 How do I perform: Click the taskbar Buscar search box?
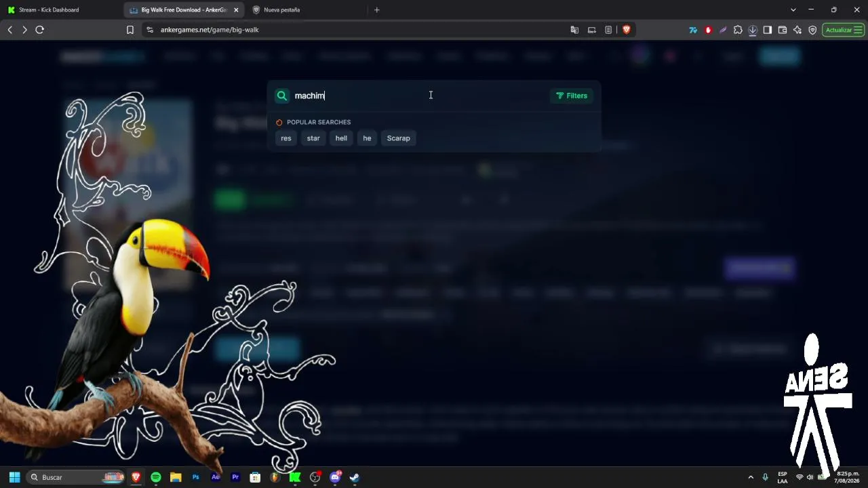[x=76, y=477]
